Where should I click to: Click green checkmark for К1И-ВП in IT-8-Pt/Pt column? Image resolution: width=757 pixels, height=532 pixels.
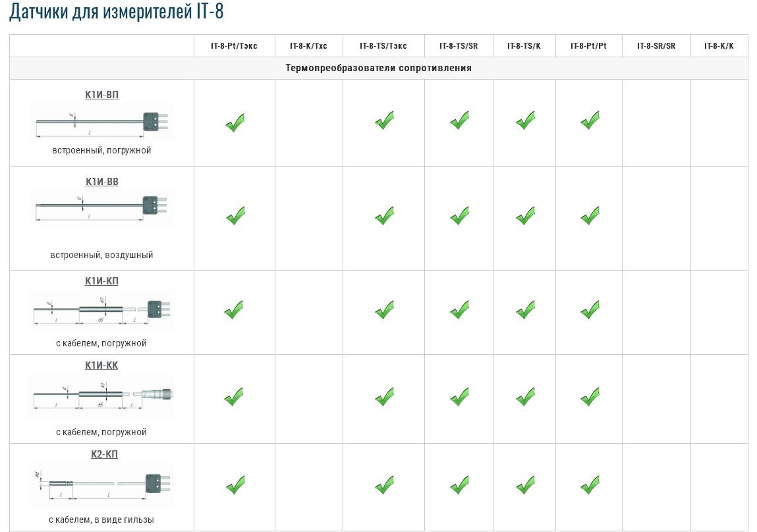(x=590, y=120)
